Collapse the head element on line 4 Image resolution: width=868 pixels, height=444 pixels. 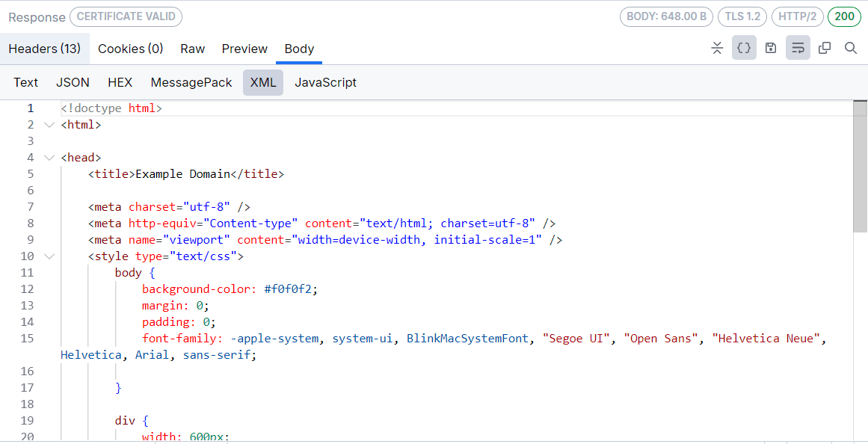tap(49, 157)
